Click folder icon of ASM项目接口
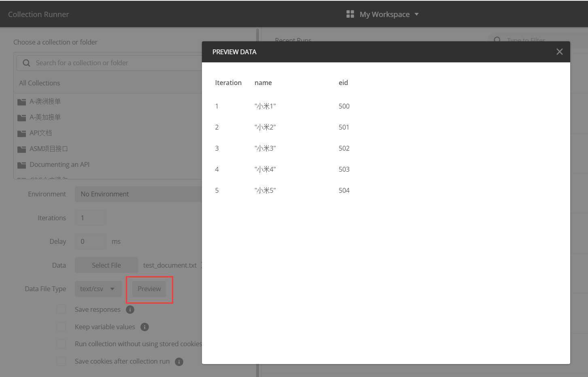The height and width of the screenshot is (377, 588). tap(21, 149)
